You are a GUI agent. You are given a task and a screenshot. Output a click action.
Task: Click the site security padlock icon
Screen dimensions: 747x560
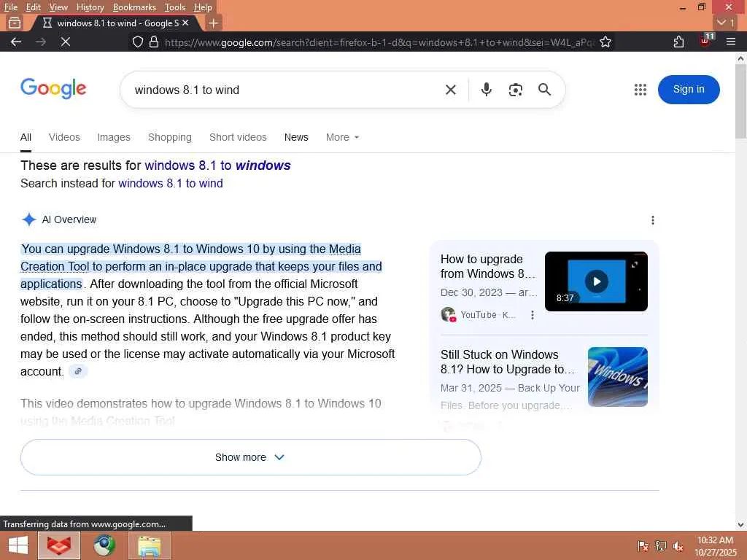(153, 42)
